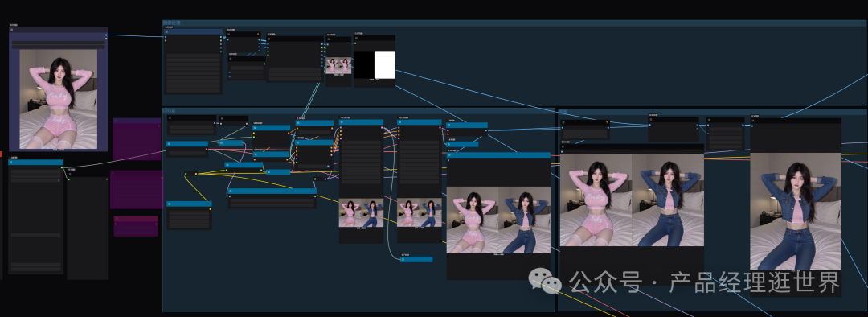This screenshot has height=317, width=868.
Task: Click the blue header of wide preview node
Action: tap(499, 155)
